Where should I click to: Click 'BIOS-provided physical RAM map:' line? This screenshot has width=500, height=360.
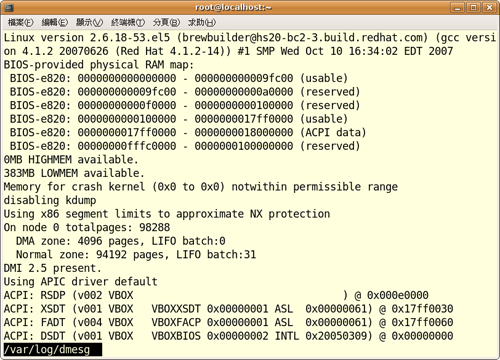click(99, 65)
